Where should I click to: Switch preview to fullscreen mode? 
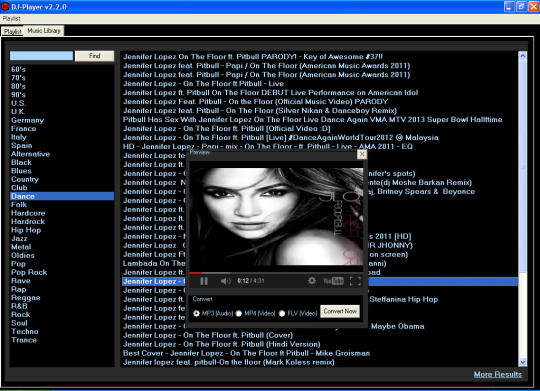tap(355, 281)
